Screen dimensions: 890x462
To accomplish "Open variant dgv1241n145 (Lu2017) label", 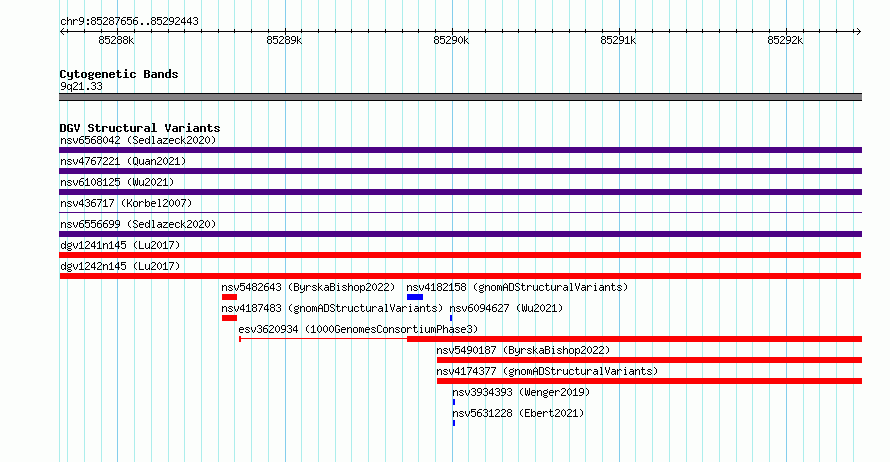I will (x=120, y=245).
